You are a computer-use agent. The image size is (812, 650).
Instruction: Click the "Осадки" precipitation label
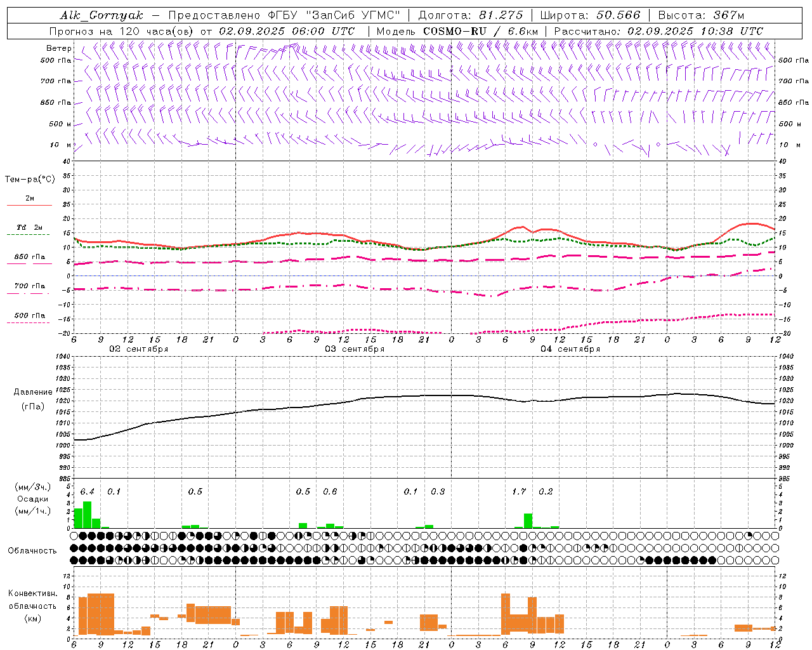32,499
